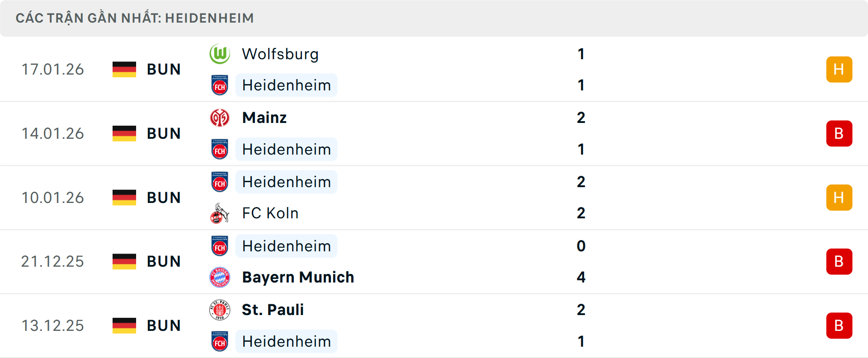Select the BUN label on the 10.01.26 row
The image size is (868, 358).
coord(164,197)
